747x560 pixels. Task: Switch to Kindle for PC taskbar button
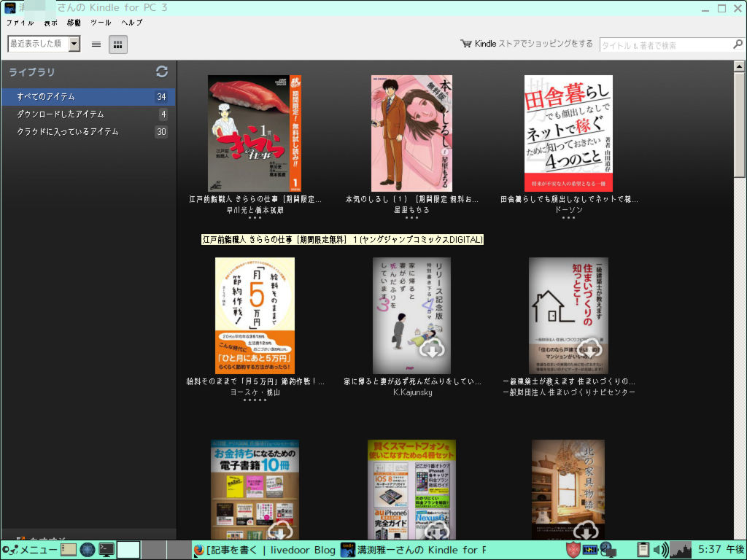[414, 550]
